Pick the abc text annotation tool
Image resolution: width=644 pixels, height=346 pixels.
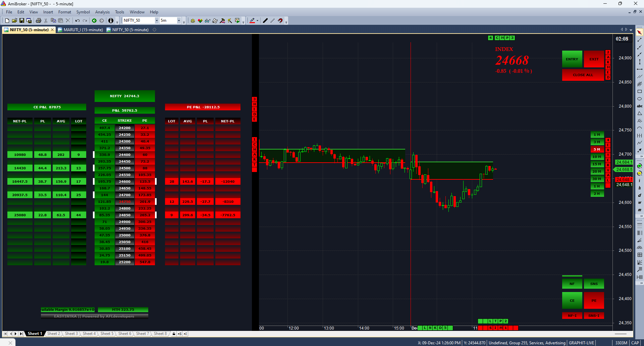tap(640, 106)
